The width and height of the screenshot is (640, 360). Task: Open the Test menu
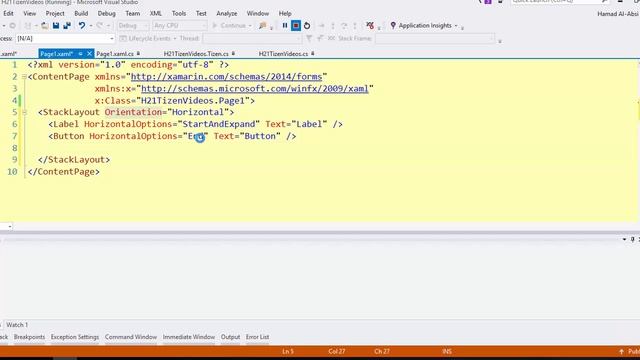(201, 13)
